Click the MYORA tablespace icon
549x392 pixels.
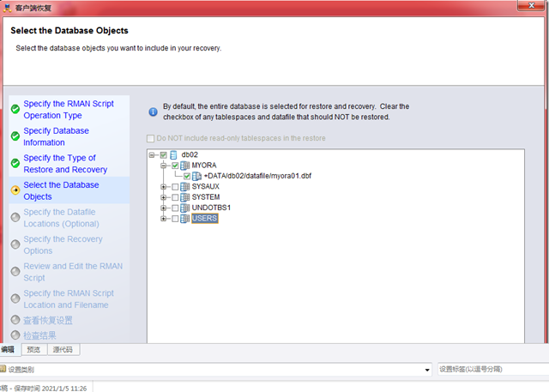(x=185, y=166)
